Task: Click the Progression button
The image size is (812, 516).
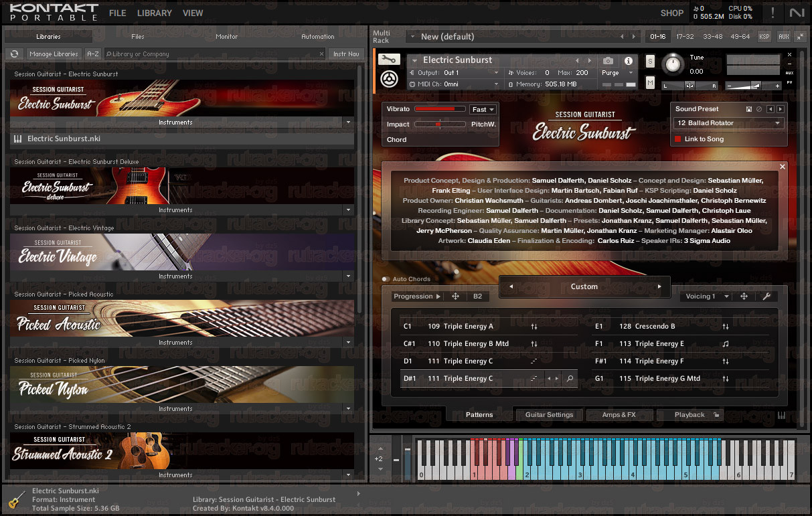Action: pyautogui.click(x=417, y=296)
